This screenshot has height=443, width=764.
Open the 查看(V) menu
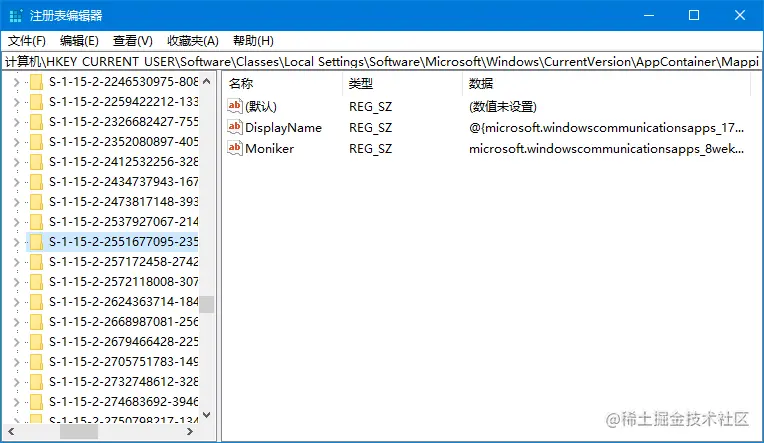(x=133, y=41)
